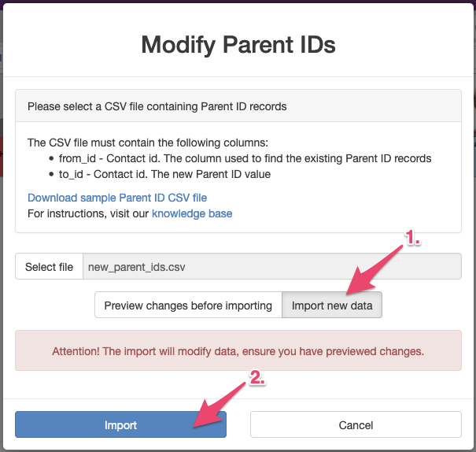Click the pink arrow pointing to Import new data
The image size is (476, 452).
coord(373,270)
